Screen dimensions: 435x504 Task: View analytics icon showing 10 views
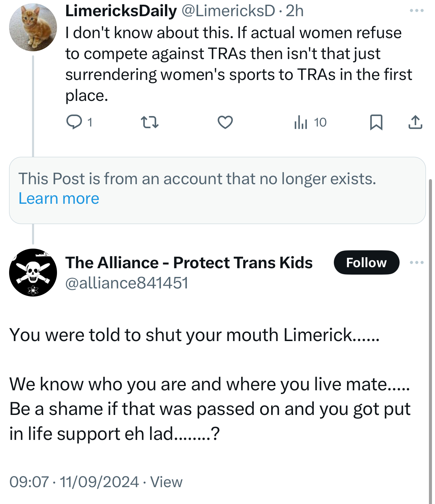(x=300, y=122)
